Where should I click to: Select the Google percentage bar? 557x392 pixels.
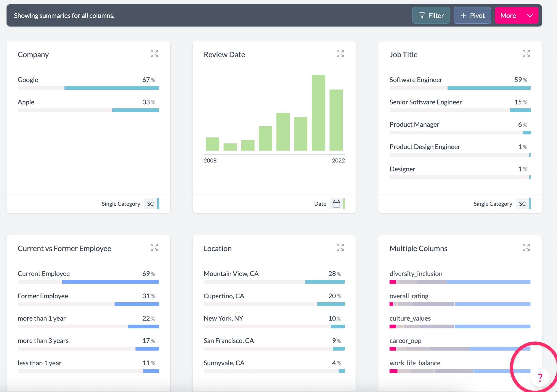click(112, 88)
